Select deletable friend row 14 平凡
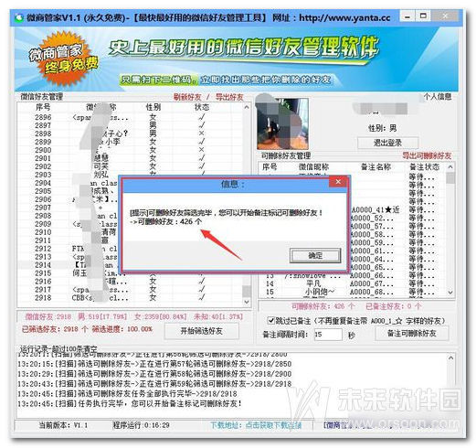476x448 pixels. click(x=353, y=283)
